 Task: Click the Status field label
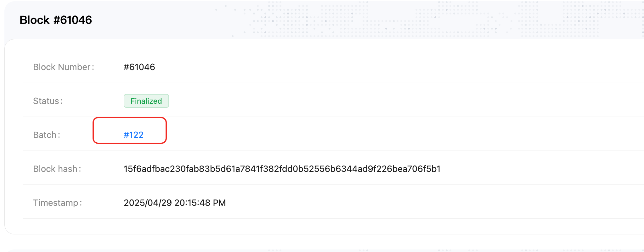click(x=48, y=101)
